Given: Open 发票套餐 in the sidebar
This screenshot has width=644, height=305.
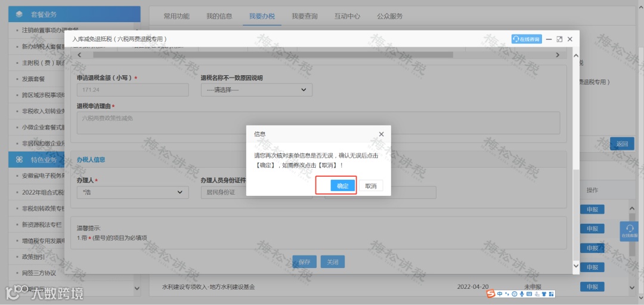Looking at the screenshot, I should [x=33, y=79].
